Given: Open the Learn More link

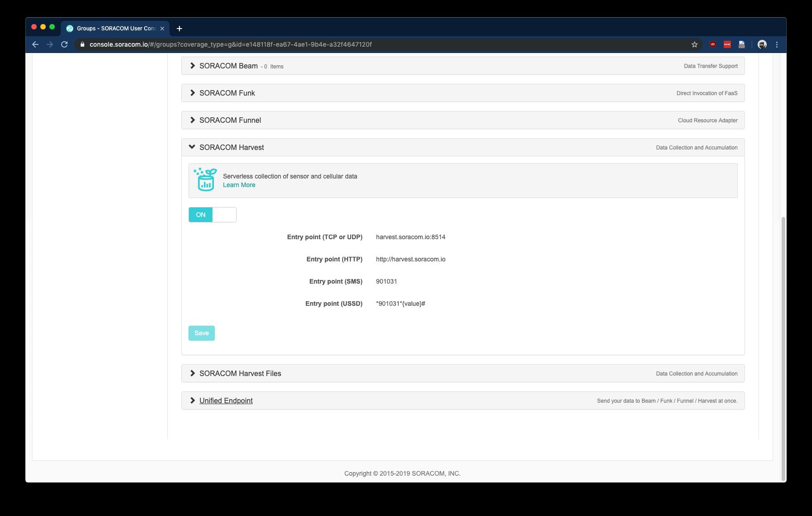Looking at the screenshot, I should point(239,185).
